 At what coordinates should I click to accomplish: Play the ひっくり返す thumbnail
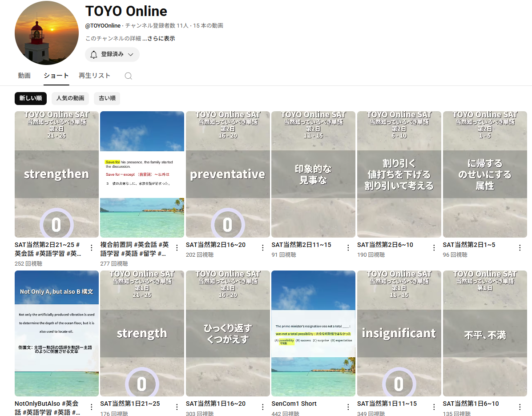pos(228,334)
